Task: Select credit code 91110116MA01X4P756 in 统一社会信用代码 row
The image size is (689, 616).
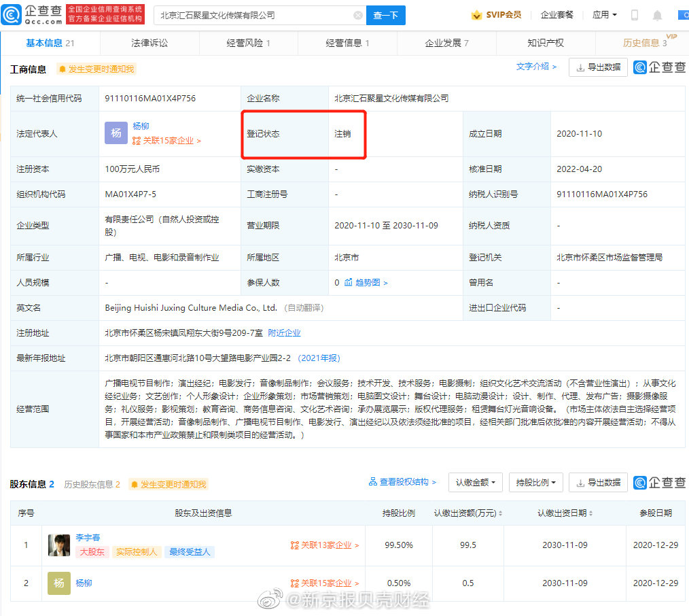Action: pos(150,99)
